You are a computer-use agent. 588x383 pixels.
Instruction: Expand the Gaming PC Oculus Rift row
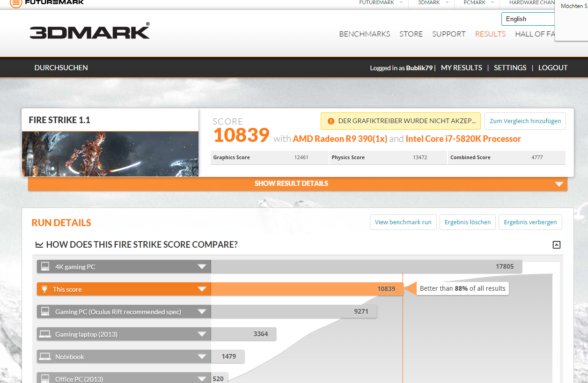click(x=202, y=312)
